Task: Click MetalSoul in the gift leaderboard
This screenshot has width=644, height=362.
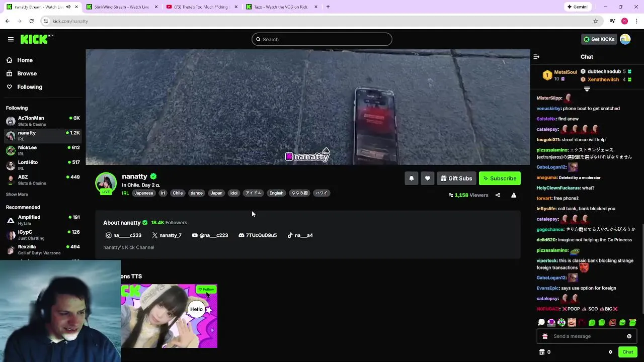Action: 566,72
